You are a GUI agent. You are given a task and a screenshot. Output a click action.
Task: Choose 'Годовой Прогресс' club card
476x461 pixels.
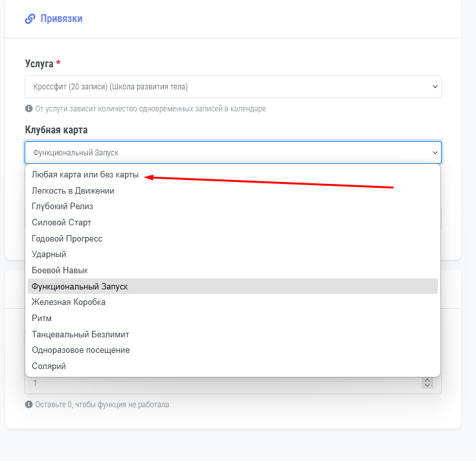(67, 238)
